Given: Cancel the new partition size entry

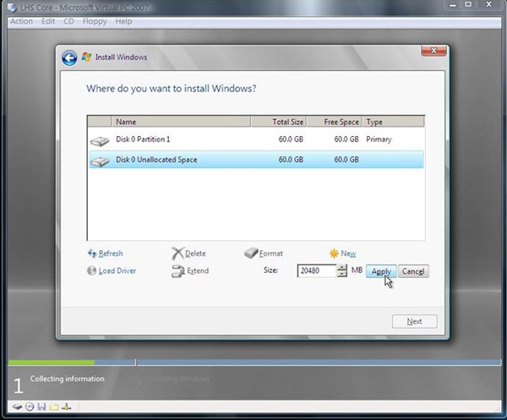Looking at the screenshot, I should point(412,271).
